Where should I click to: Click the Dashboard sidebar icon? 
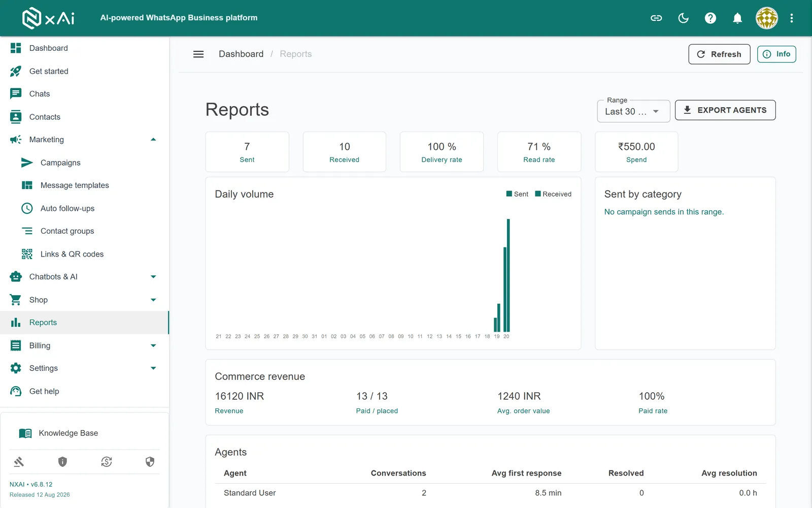(16, 48)
